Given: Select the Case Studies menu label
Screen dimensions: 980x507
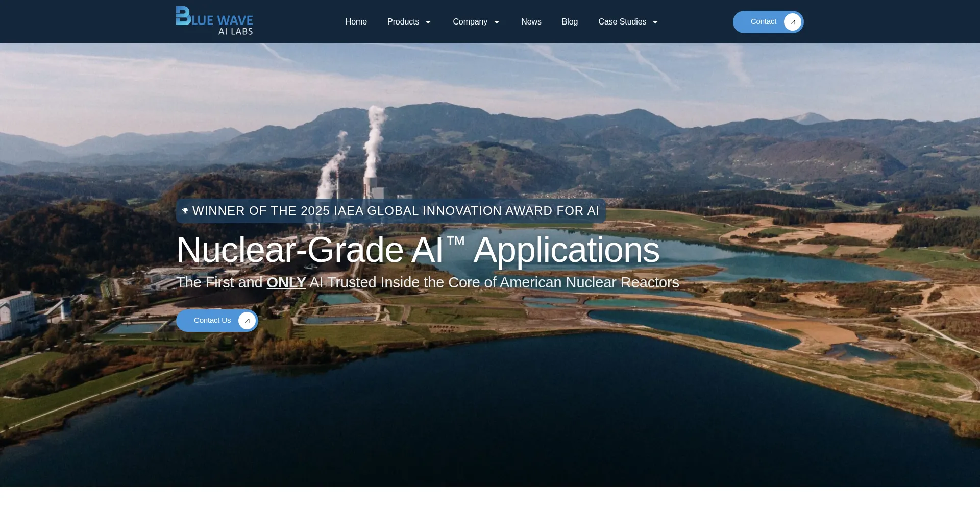Looking at the screenshot, I should (x=622, y=22).
